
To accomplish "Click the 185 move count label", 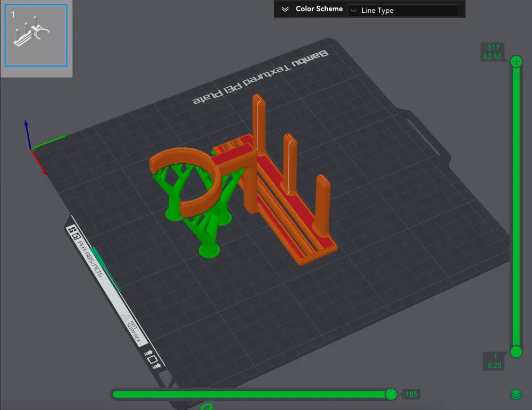I will 411,395.
